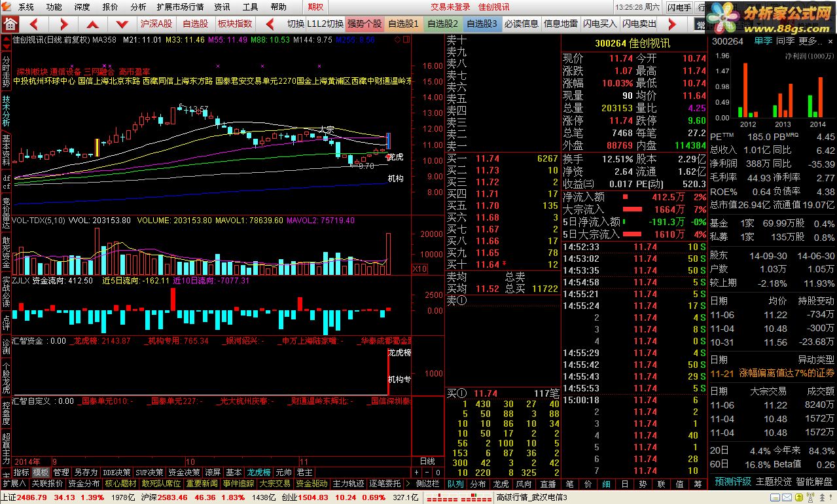This screenshot has width=837, height=504.
Task: Select the 模板 tab below the chart
Action: 41,472
